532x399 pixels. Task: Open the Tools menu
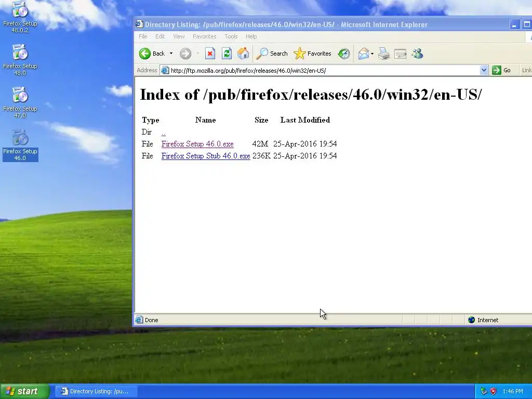pyautogui.click(x=231, y=36)
